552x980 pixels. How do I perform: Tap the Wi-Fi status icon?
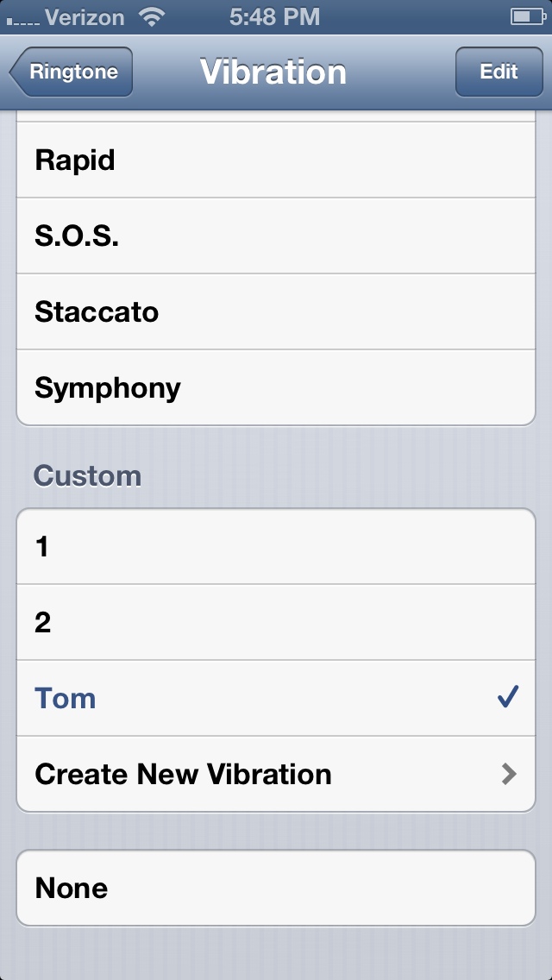(x=154, y=16)
